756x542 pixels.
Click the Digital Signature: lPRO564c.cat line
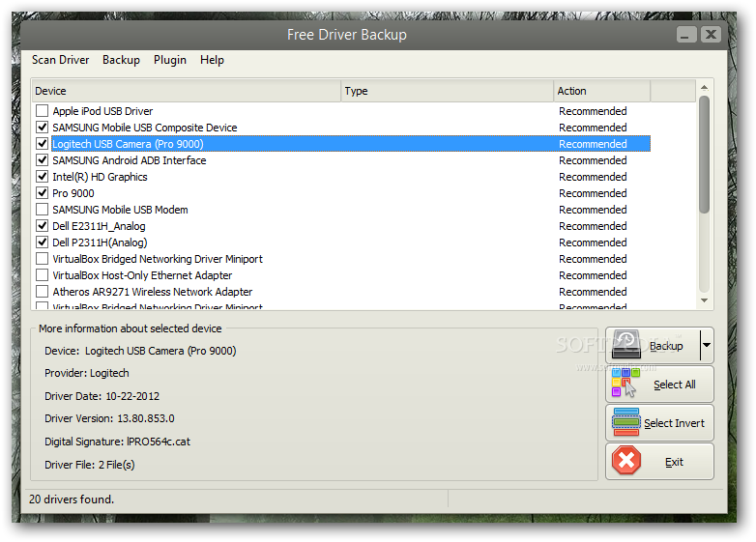point(117,442)
